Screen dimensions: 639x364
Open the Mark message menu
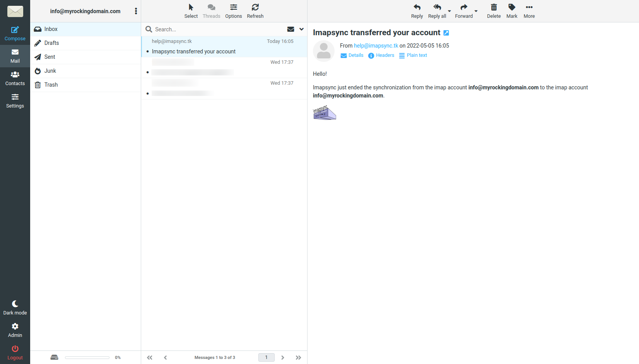[512, 11]
